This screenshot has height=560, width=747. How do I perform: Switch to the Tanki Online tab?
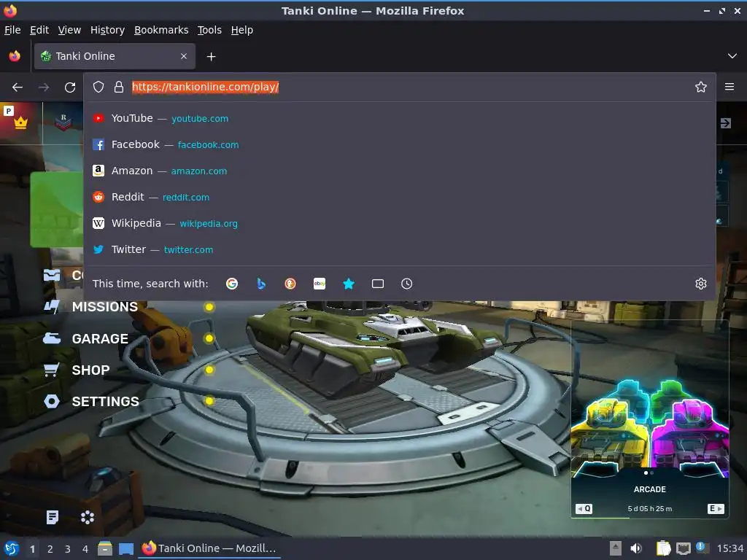115,56
